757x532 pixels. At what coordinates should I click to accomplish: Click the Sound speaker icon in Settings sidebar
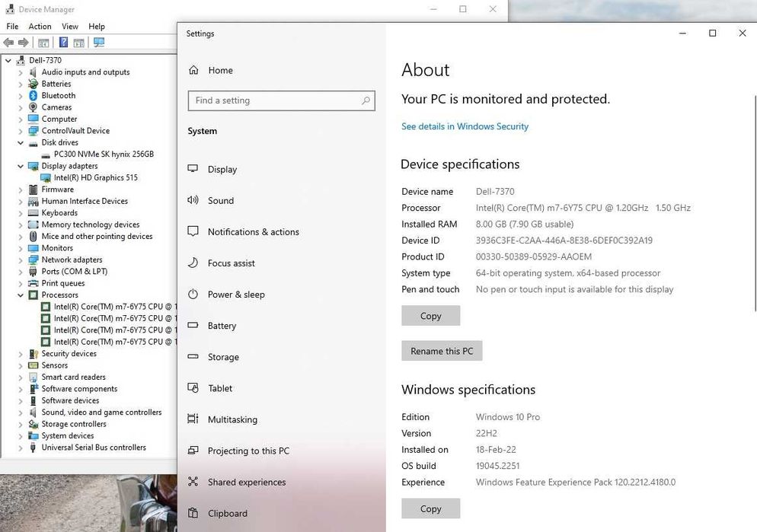(x=193, y=200)
